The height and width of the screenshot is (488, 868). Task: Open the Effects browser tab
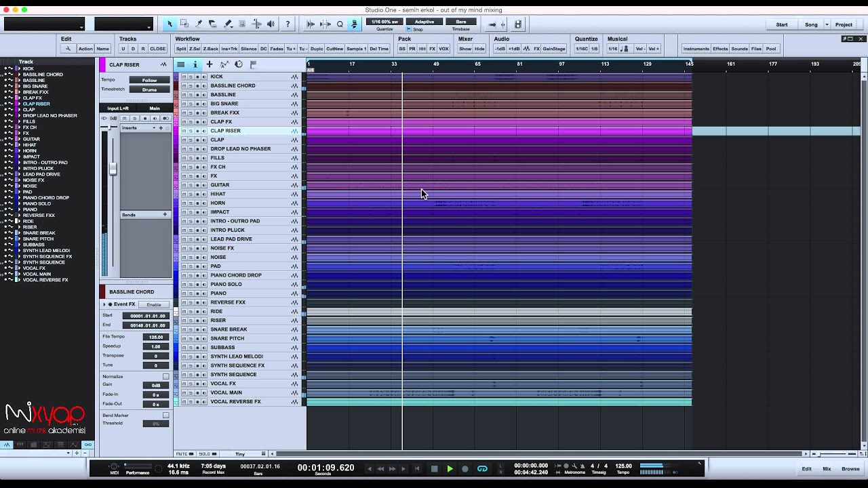(720, 49)
